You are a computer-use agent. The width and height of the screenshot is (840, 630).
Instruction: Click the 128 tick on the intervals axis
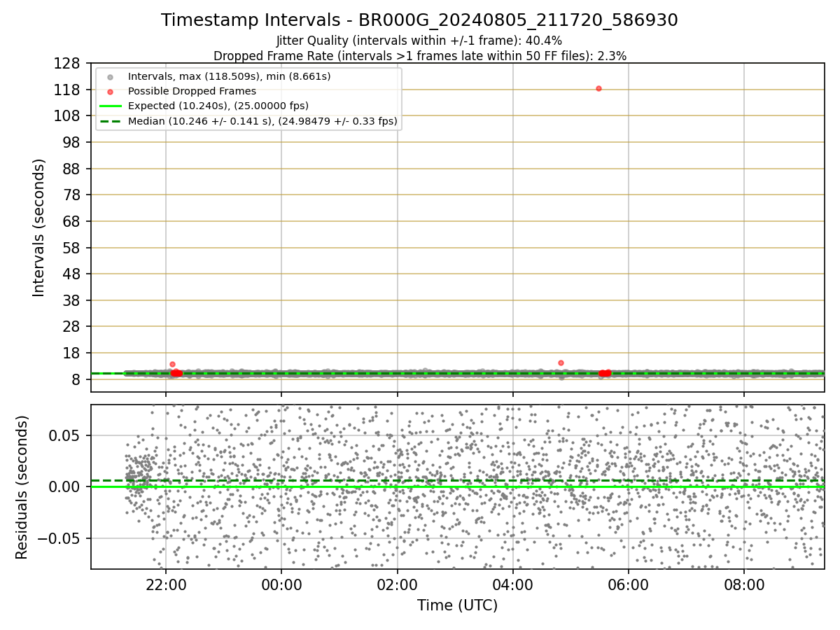tap(70, 63)
